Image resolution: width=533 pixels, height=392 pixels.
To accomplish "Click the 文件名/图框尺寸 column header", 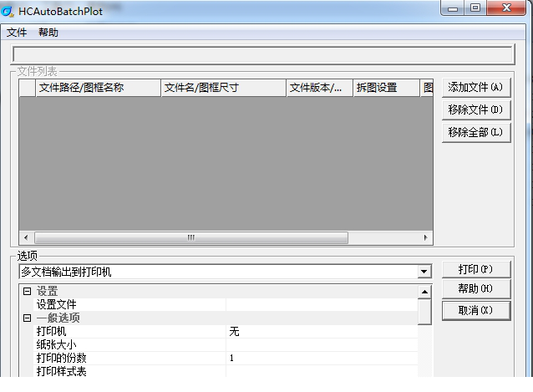I will (x=223, y=88).
